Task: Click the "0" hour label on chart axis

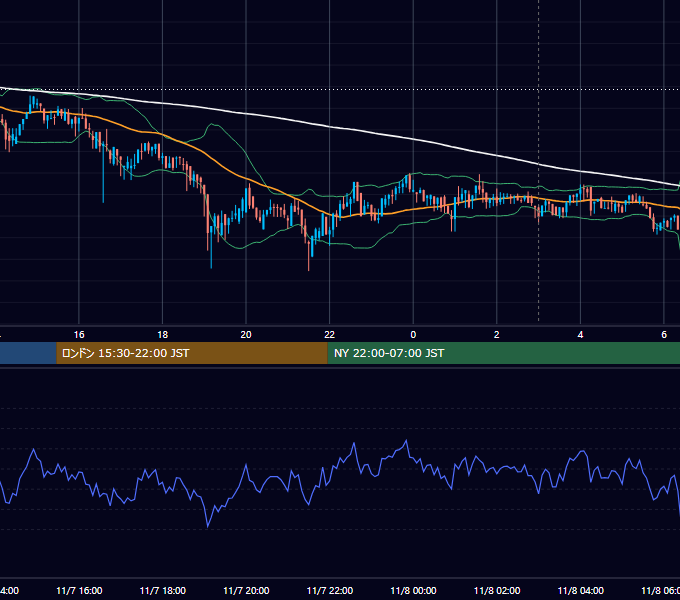Action: [413, 335]
